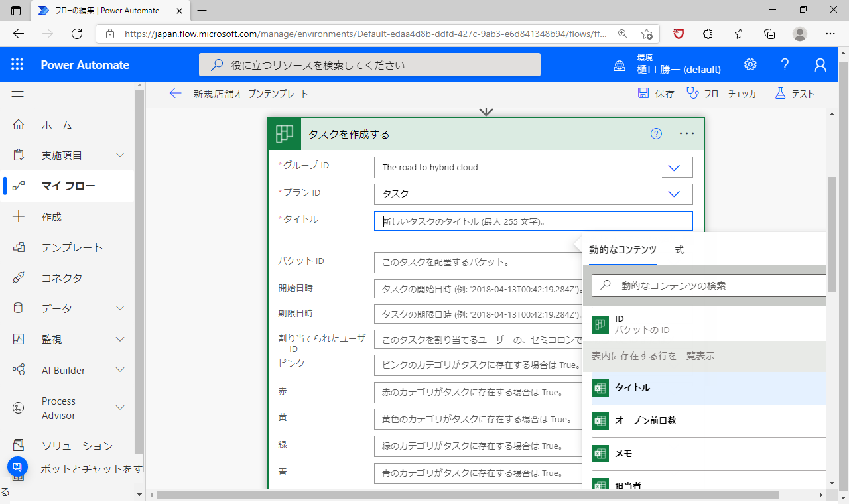
Task: Insert メモ dynamic content
Action: (709, 454)
